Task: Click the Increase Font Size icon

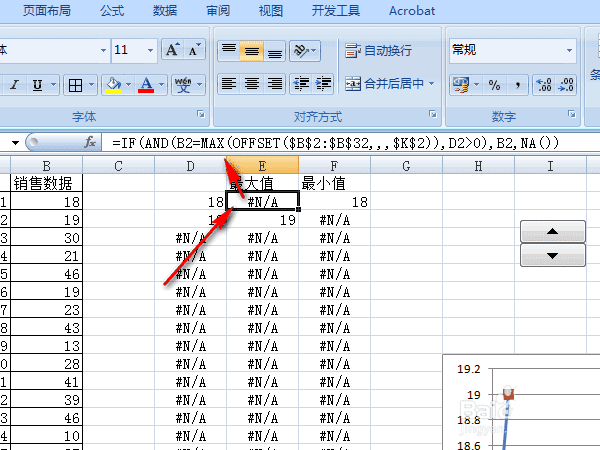Action: point(173,50)
